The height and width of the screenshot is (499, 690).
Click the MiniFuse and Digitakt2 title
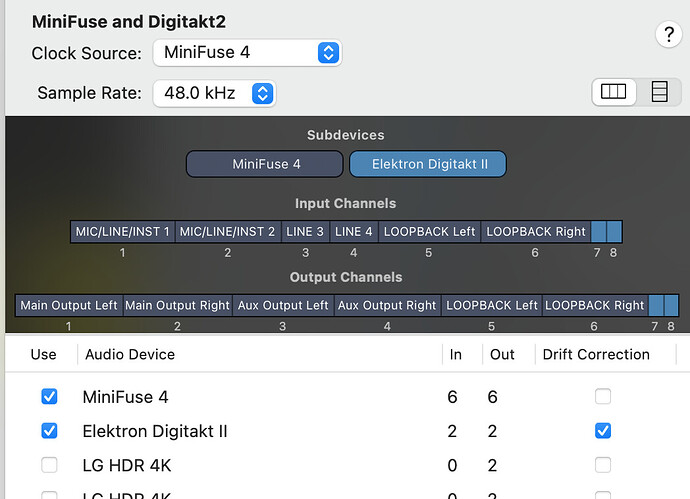click(x=128, y=22)
